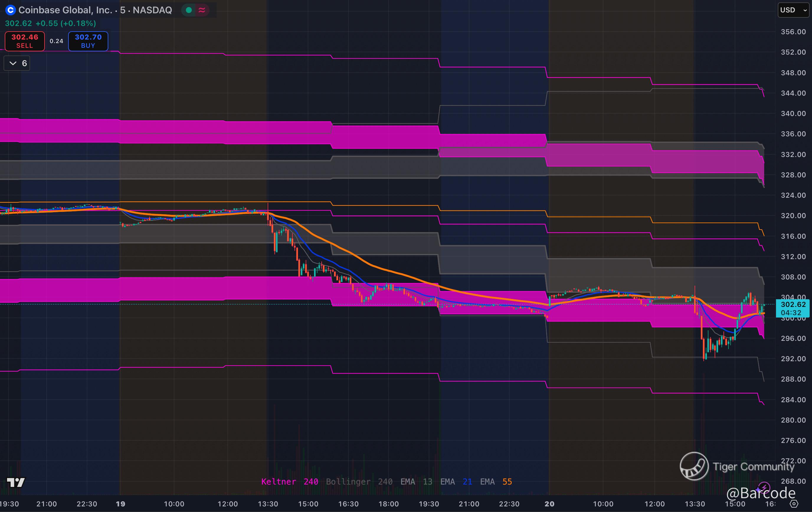Click the current price label 302.62
This screenshot has height=512, width=812.
click(793, 305)
